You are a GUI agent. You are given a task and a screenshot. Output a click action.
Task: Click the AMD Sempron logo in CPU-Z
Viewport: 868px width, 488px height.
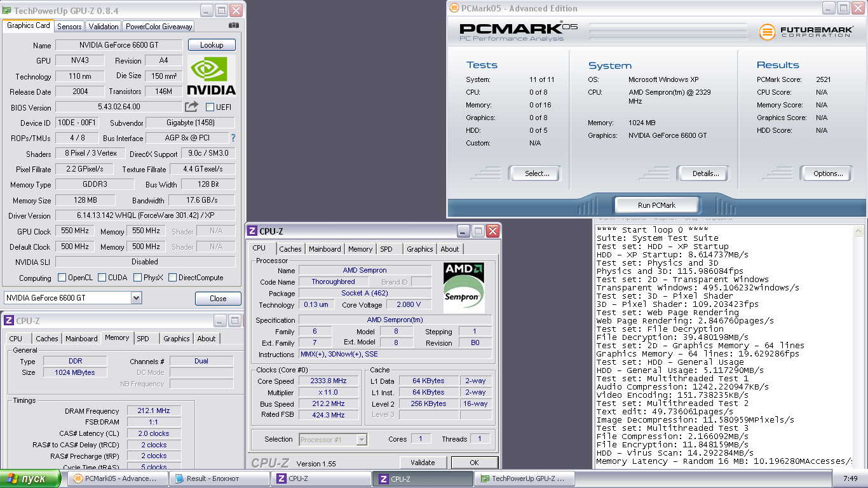pyautogui.click(x=464, y=288)
